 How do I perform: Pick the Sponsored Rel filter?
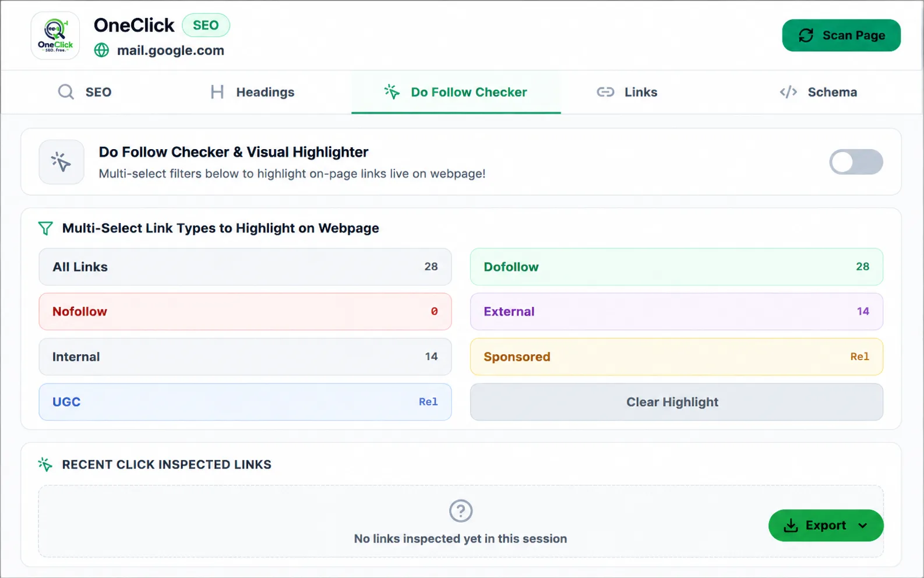click(x=676, y=357)
